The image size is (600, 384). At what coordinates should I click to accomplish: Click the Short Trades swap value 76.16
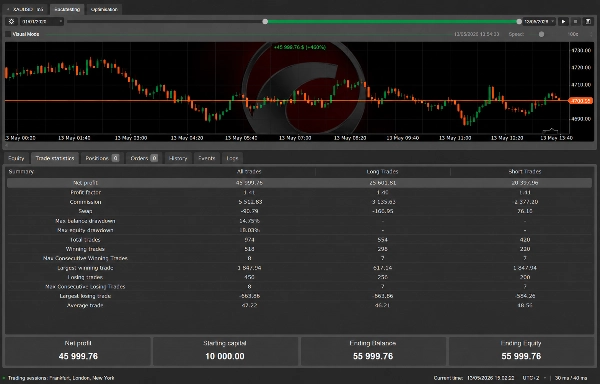coord(525,211)
